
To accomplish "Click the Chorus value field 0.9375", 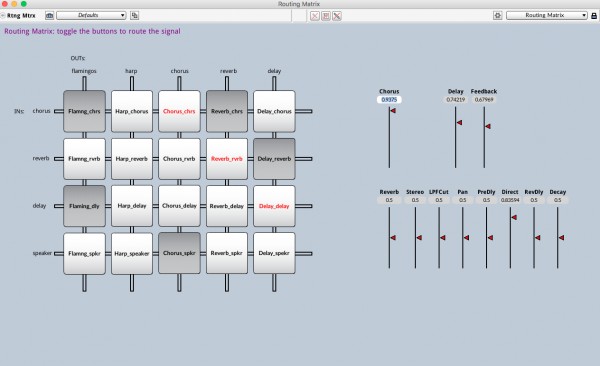I will pos(389,100).
